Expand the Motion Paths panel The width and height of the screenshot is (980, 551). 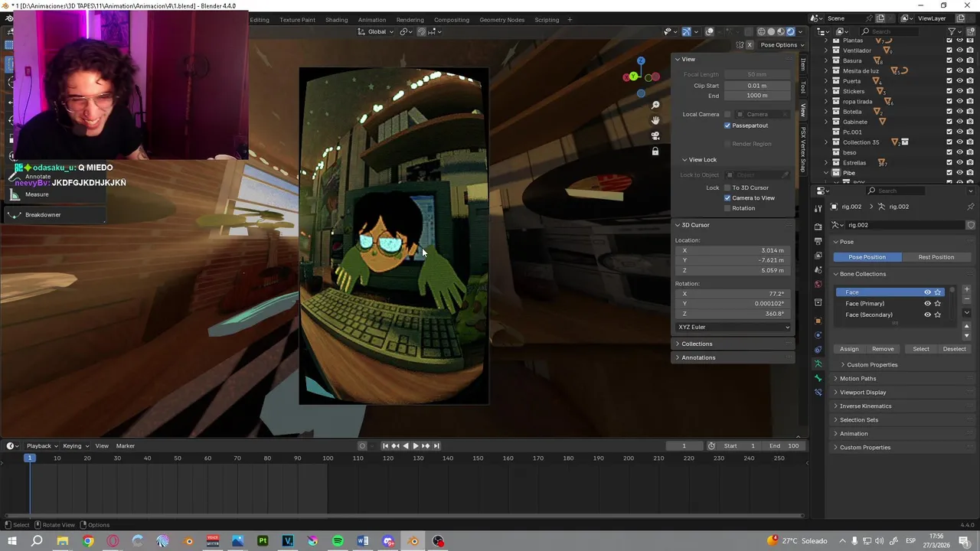tap(857, 378)
